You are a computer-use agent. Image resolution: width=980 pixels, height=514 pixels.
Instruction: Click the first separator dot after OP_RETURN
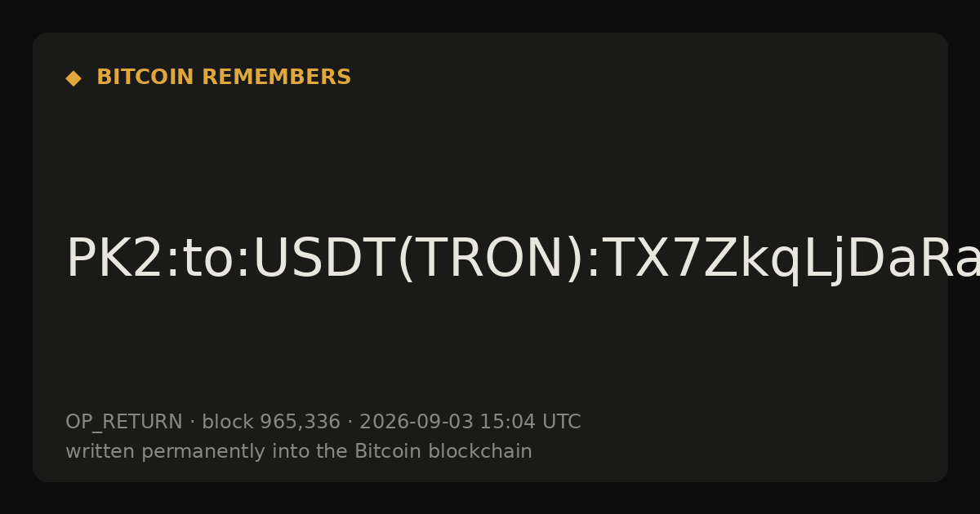(x=192, y=423)
